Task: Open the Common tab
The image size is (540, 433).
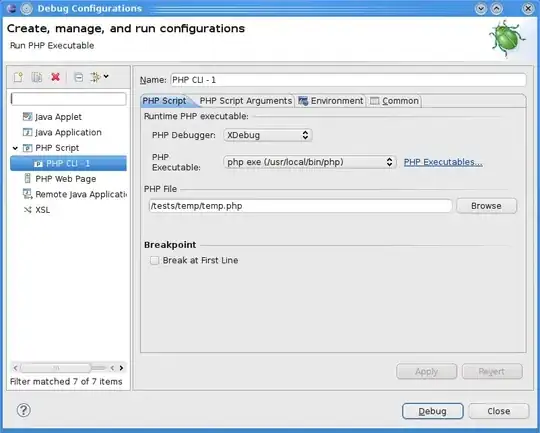Action: [x=394, y=101]
